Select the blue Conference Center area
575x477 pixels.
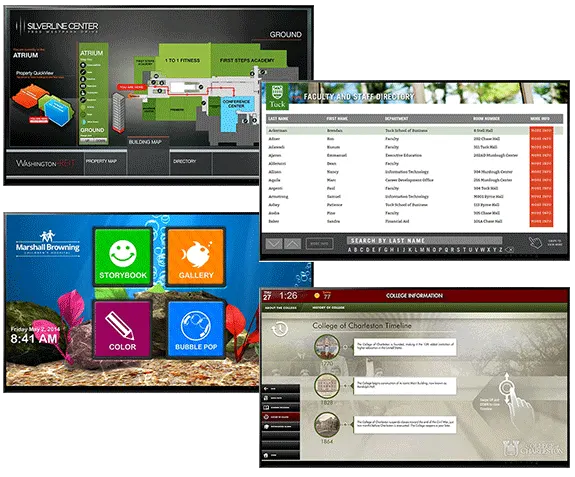coord(236,114)
